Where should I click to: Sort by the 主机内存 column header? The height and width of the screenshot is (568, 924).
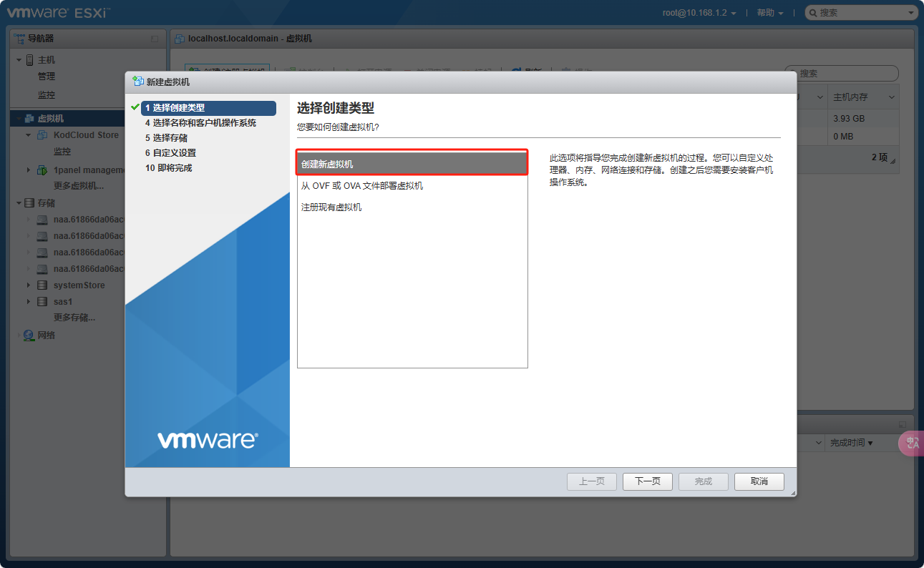(x=850, y=97)
